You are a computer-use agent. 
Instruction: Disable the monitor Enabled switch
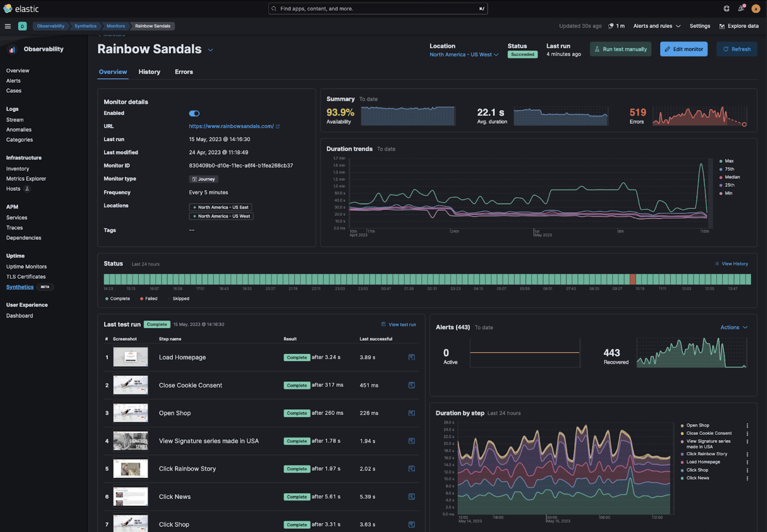[194, 114]
